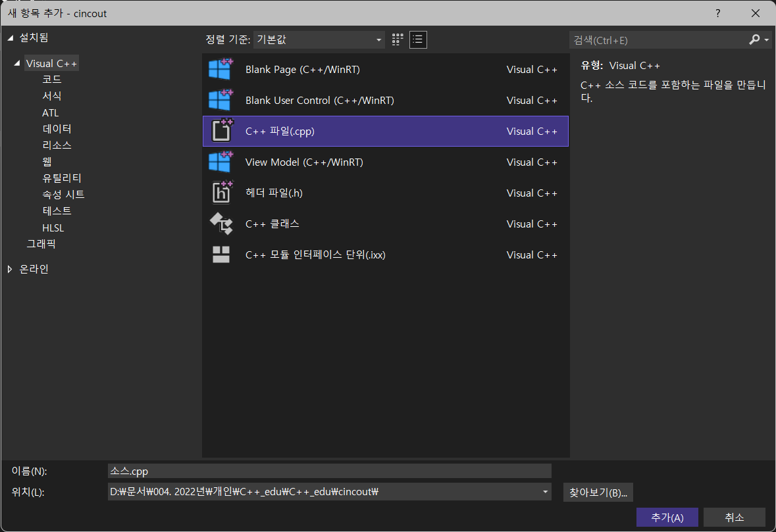The width and height of the screenshot is (776, 532).
Task: Collapse the 설치됨 tree node
Action: tap(11, 38)
